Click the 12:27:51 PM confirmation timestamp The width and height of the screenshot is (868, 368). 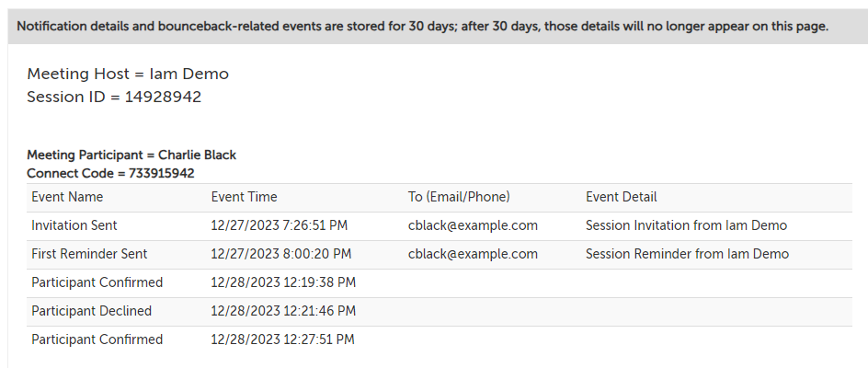click(x=283, y=339)
